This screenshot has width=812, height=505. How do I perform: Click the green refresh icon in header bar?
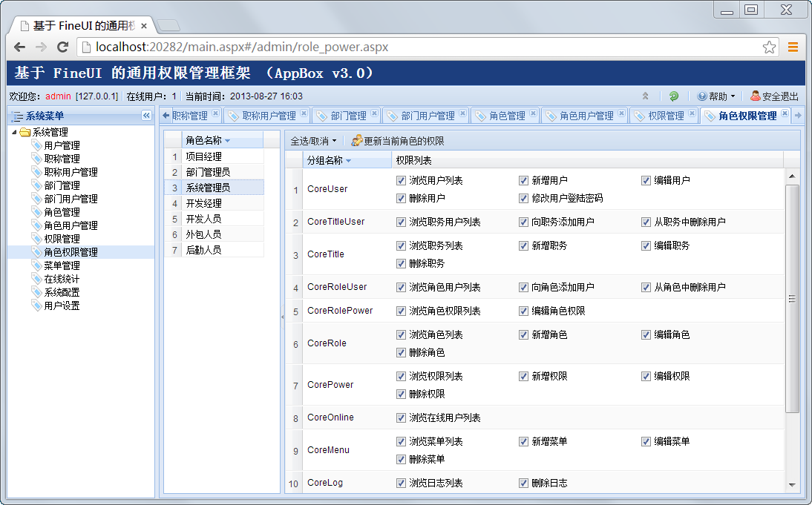click(674, 96)
